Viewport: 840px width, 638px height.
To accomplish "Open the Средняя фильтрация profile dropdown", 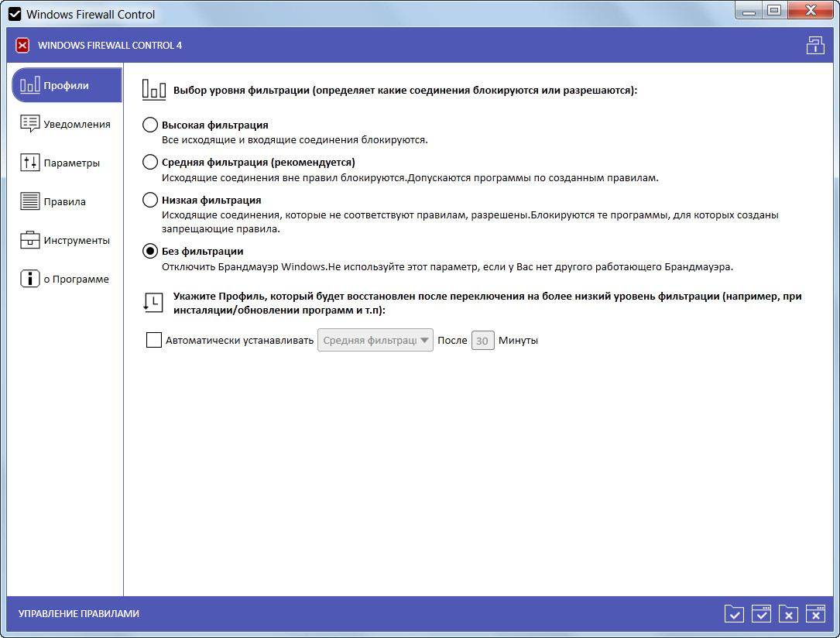I will 375,340.
